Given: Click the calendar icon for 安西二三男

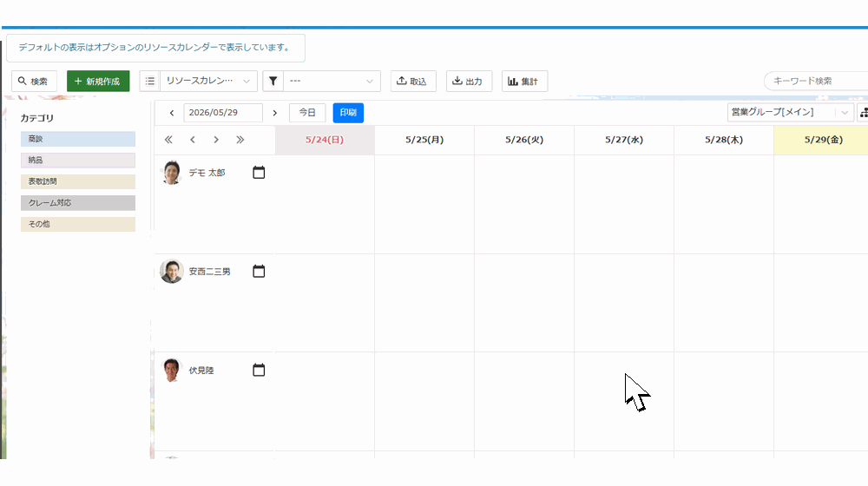Looking at the screenshot, I should pos(259,272).
